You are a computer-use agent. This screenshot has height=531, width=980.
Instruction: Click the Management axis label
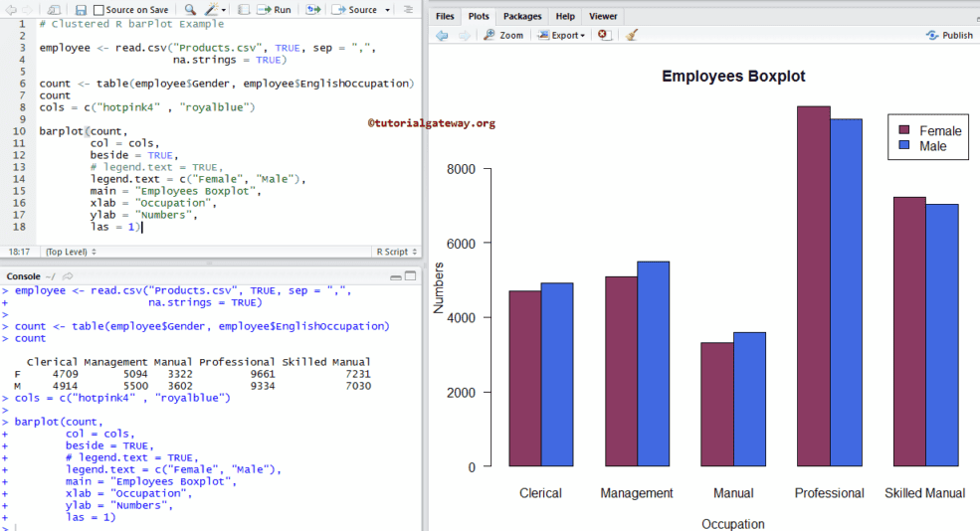[x=637, y=493]
